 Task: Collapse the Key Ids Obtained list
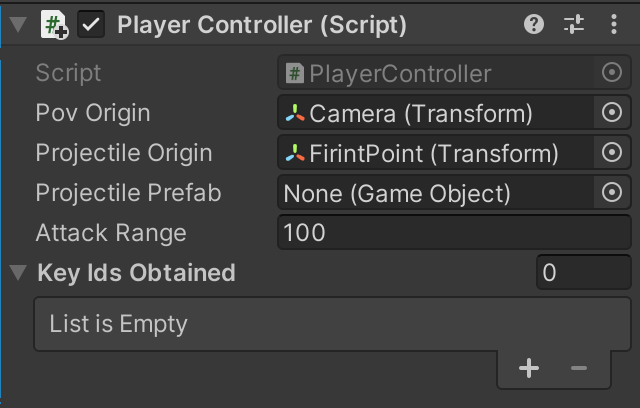click(x=17, y=272)
